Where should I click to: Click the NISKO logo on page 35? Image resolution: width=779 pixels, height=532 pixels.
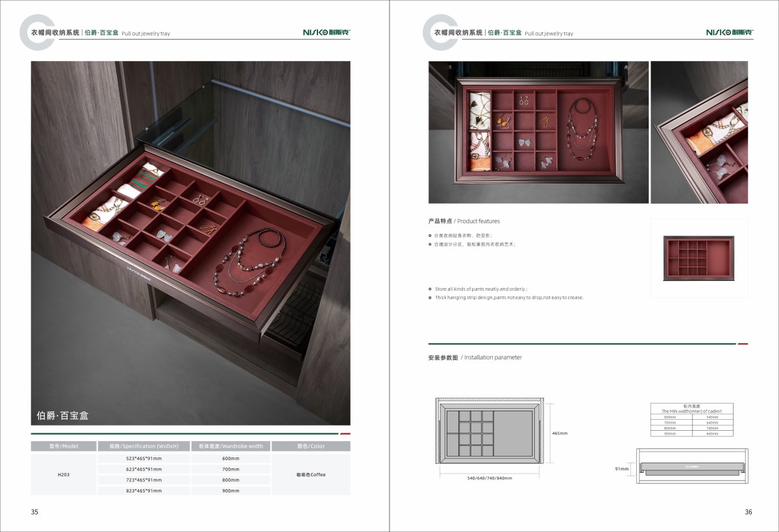click(x=327, y=32)
